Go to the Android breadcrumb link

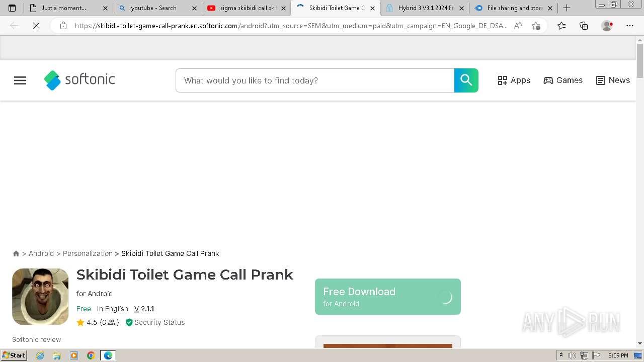[x=41, y=253]
